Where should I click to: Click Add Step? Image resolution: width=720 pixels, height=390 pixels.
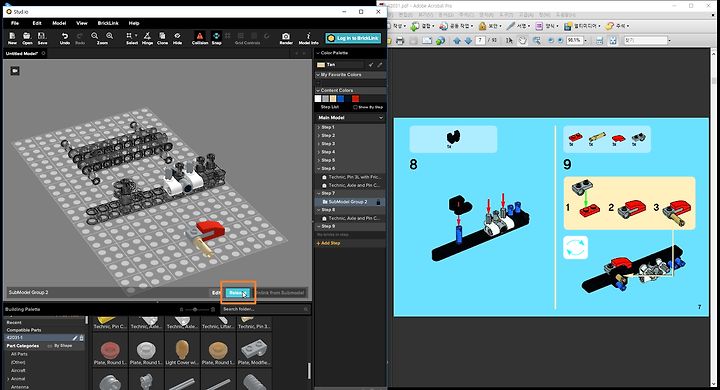coord(328,243)
